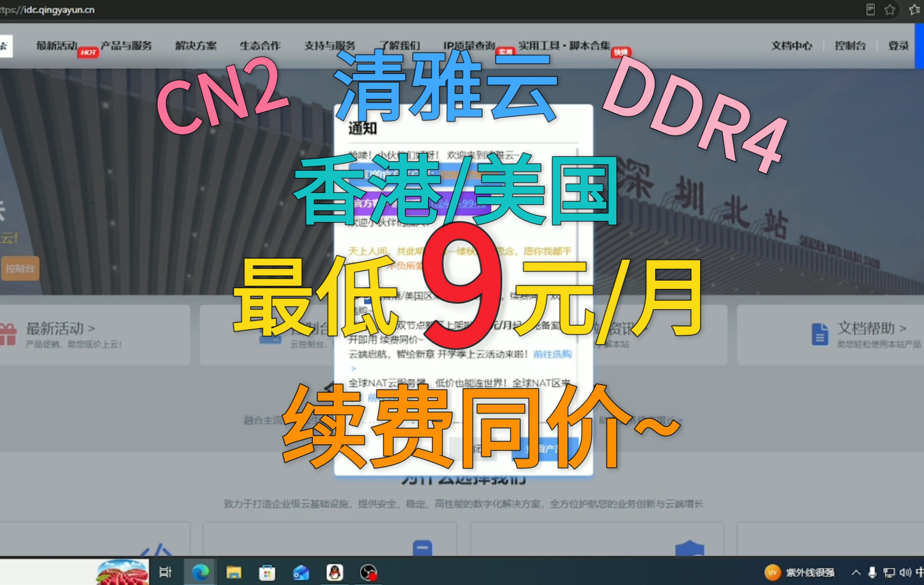Screen dimensions: 924x585
Task: Open 实用工具·脚本合集 navigation item
Action: point(564,45)
